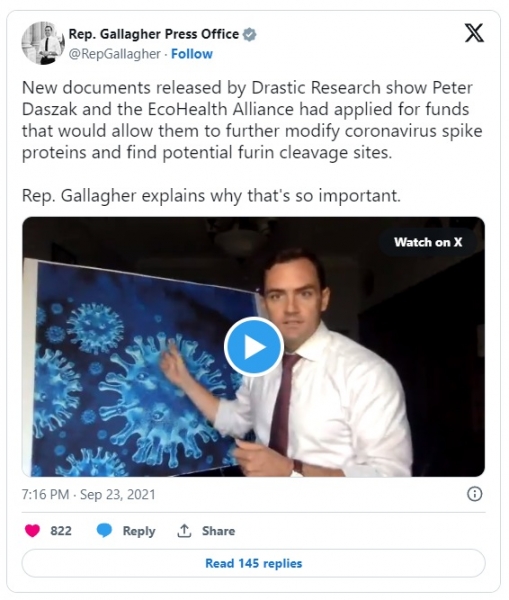Click the Rep. Gallagher Press Office name

[154, 34]
